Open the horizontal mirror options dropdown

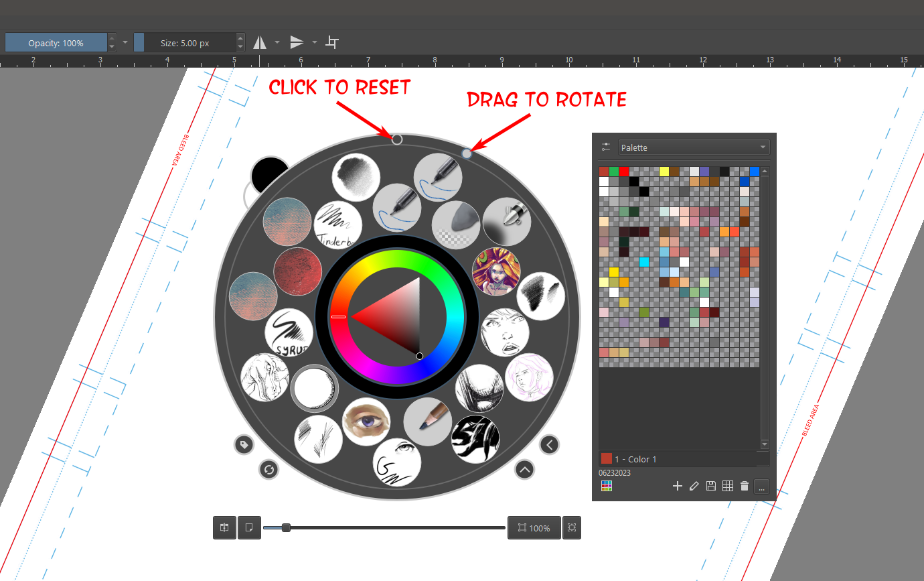coord(277,43)
